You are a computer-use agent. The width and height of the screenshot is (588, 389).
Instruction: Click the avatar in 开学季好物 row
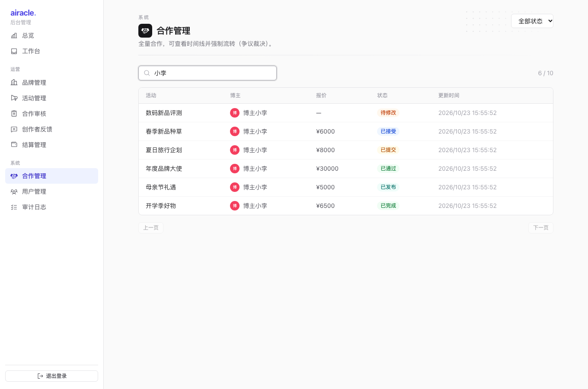click(x=235, y=206)
